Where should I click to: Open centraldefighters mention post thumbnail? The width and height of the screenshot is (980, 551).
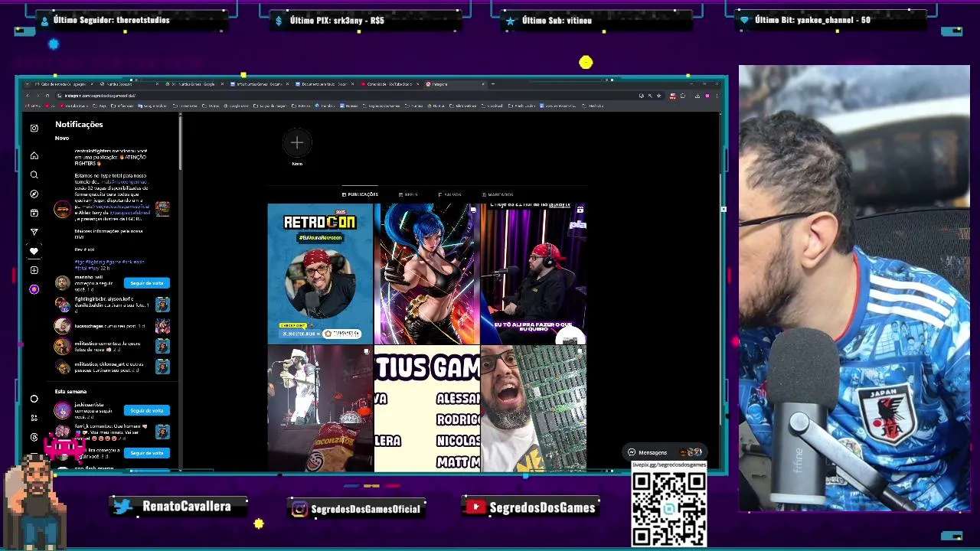coord(162,208)
